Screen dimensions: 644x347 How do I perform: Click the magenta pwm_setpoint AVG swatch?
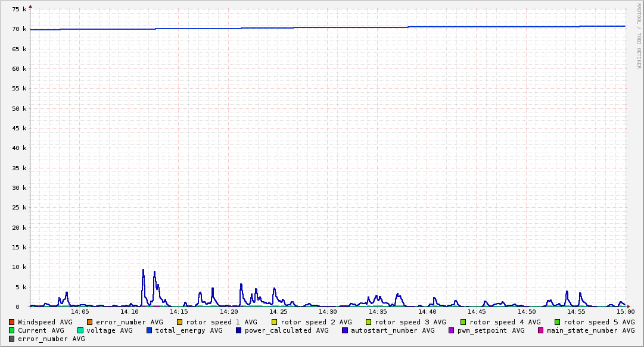451,330
